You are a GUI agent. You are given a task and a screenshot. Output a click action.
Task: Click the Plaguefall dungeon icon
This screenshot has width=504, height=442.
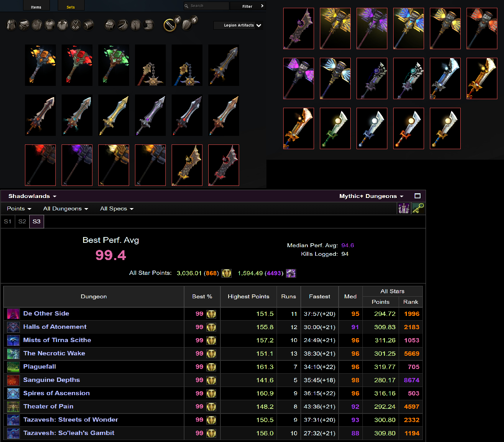point(13,367)
